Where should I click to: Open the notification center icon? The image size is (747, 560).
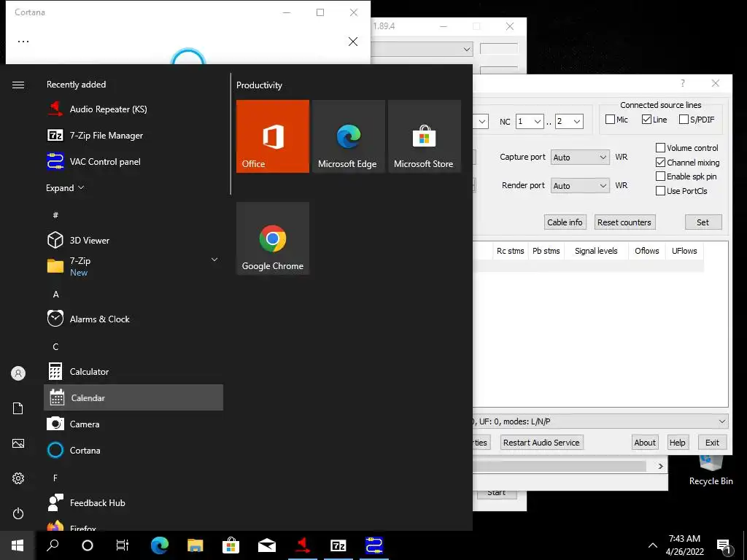(x=724, y=545)
